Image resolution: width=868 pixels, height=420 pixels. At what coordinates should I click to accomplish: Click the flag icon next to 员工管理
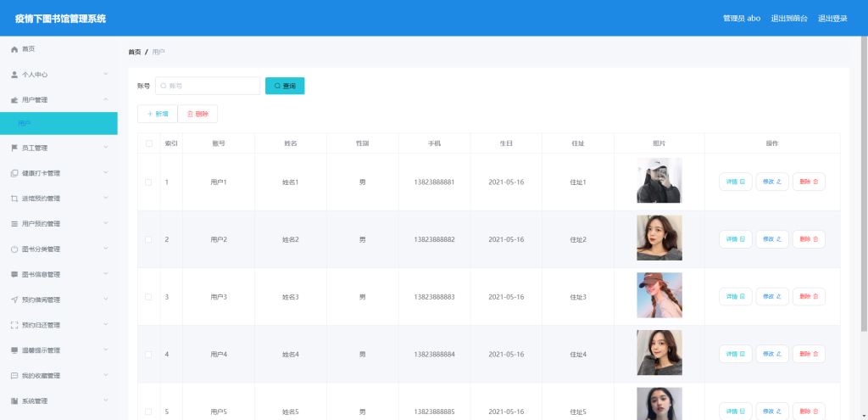tap(14, 148)
